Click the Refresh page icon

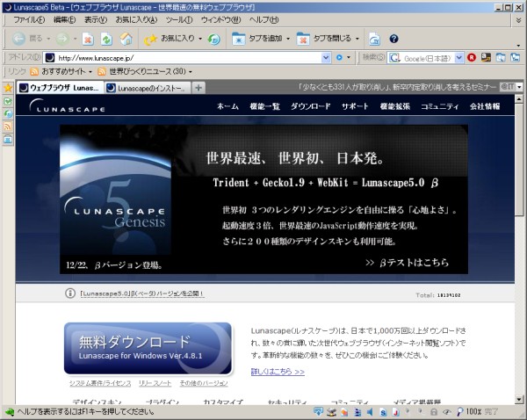(106, 40)
